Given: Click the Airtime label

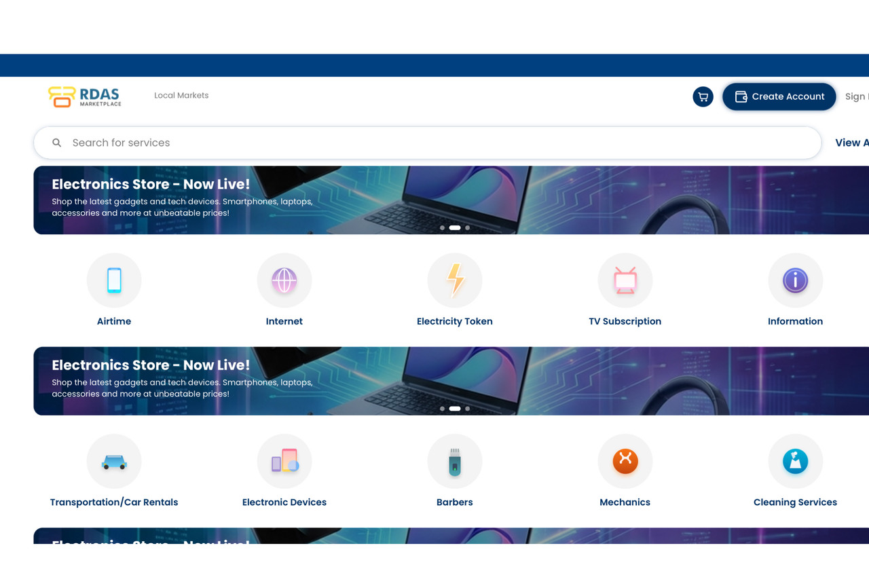Looking at the screenshot, I should 114,321.
